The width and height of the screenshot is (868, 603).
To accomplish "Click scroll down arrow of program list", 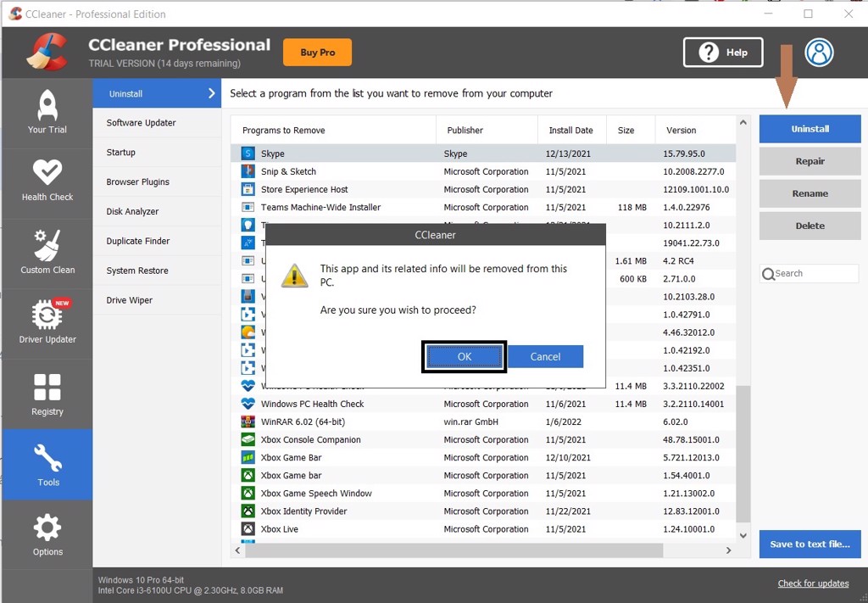I will coord(743,535).
